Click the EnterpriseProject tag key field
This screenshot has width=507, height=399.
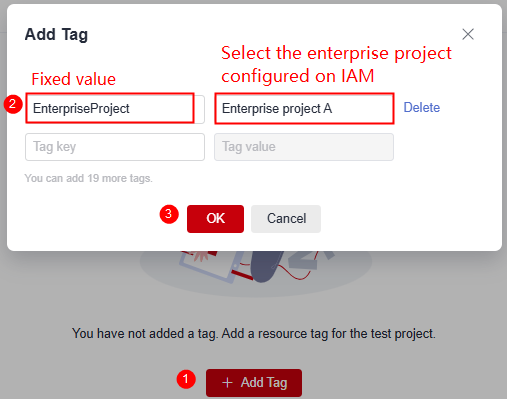pos(115,109)
